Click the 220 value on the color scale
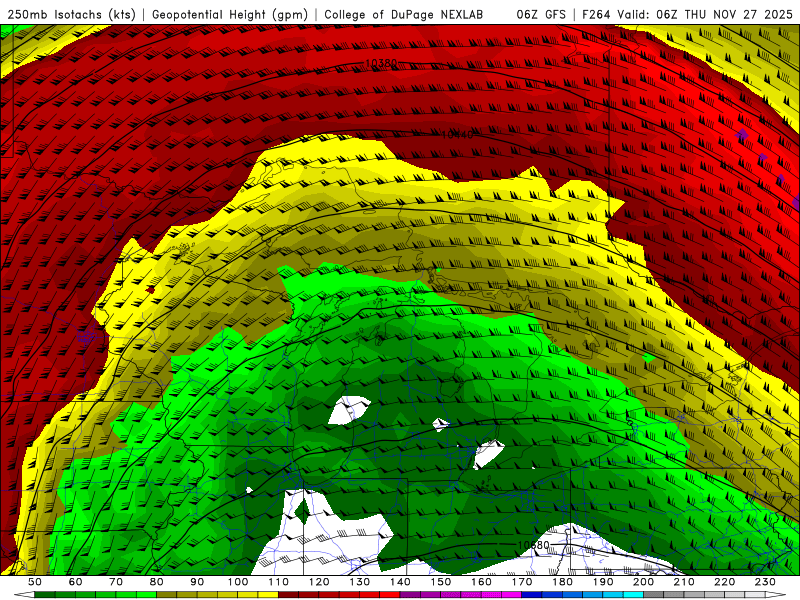 [725, 582]
